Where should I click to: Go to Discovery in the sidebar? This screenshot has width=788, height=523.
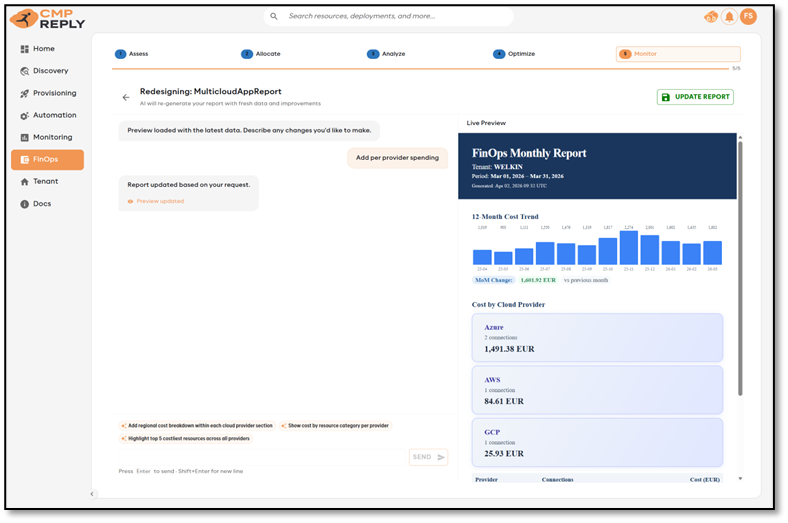[x=50, y=71]
